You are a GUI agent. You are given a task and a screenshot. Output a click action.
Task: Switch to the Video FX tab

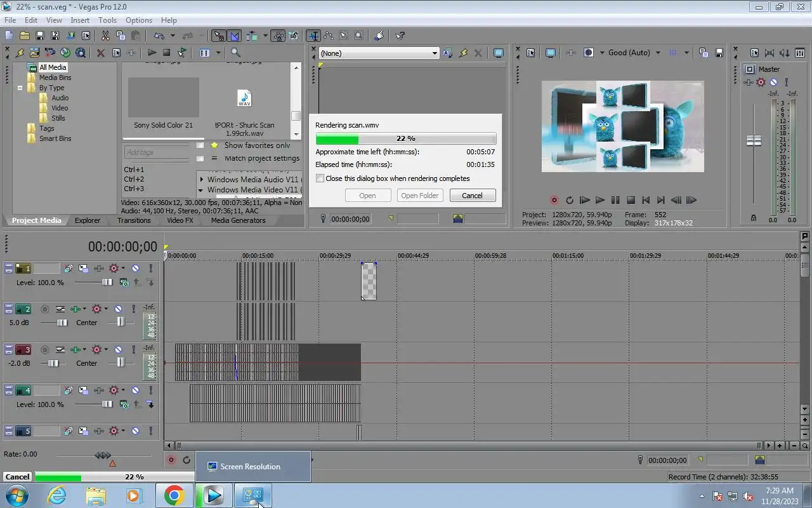click(x=180, y=220)
